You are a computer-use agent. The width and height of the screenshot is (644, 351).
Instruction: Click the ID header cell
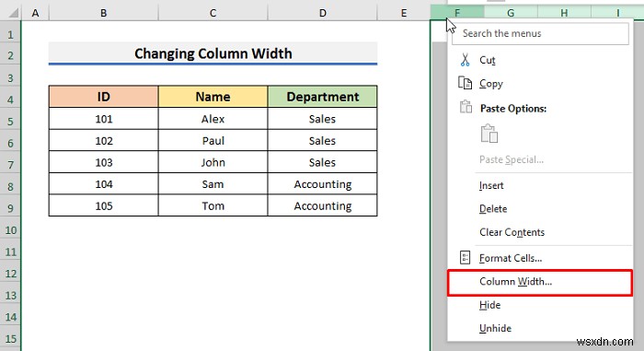point(103,97)
